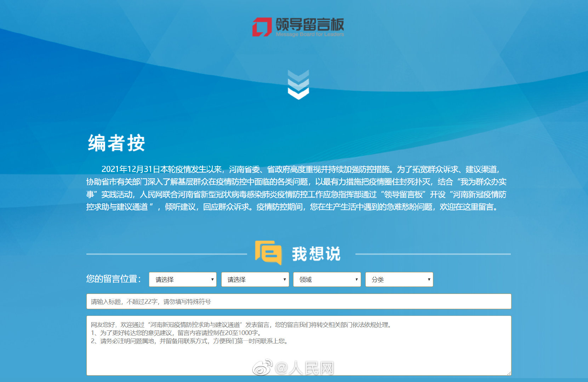Click the 我想说 heading text
The image size is (588, 382).
click(x=316, y=254)
